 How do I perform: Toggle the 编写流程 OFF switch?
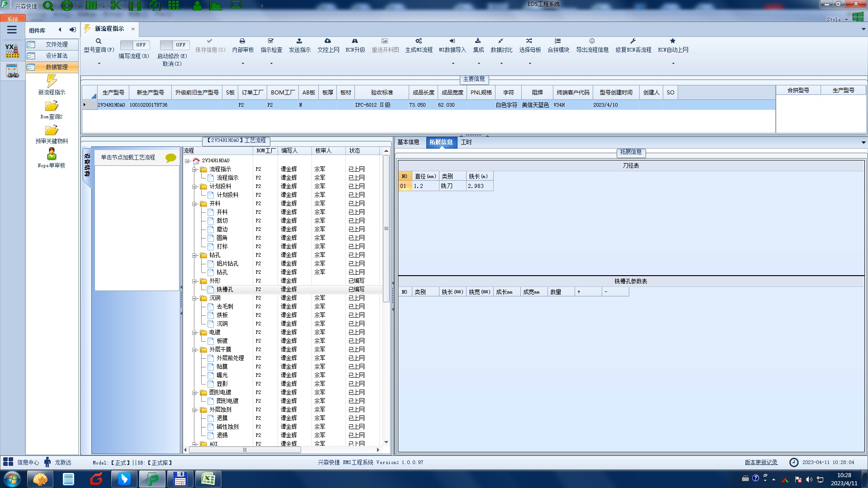(135, 45)
